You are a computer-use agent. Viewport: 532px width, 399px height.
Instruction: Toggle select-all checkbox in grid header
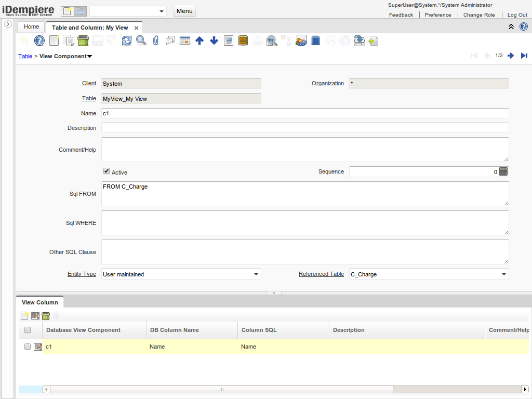point(28,330)
